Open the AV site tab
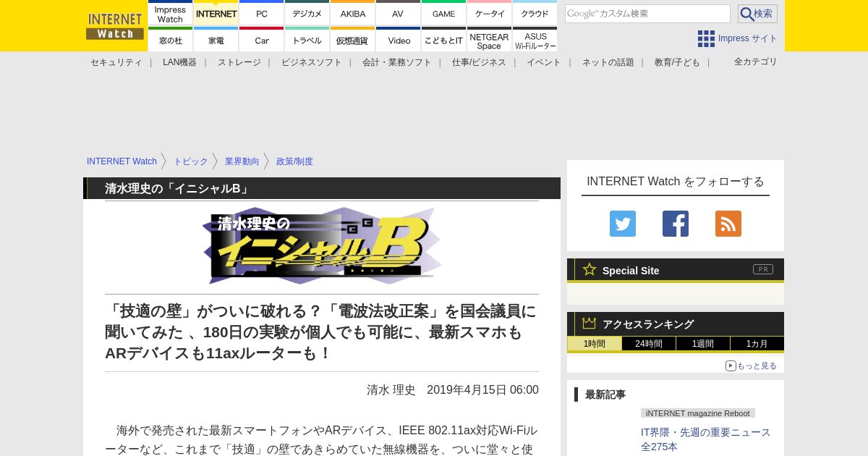This screenshot has width=868, height=456. pos(399,13)
